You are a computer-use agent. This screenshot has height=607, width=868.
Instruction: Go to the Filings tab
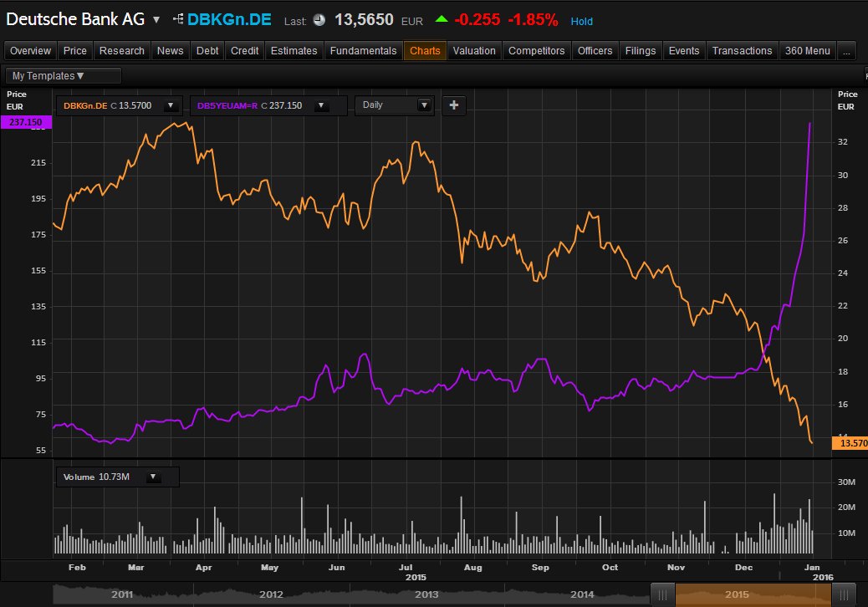(641, 51)
